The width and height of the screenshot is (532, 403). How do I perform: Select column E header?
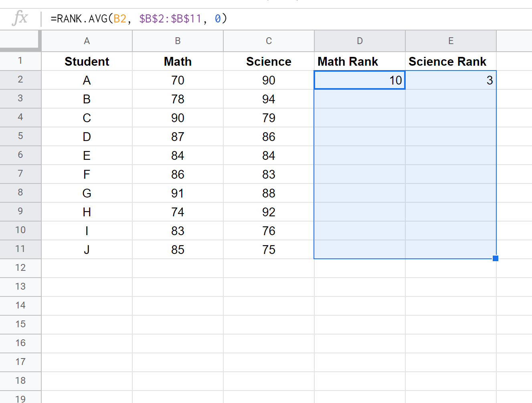pyautogui.click(x=451, y=41)
